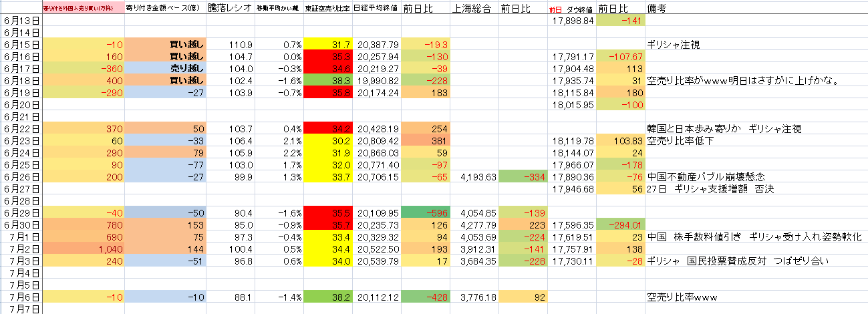Select the green -596 change cell
This screenshot has width=868, height=314.
426,212
